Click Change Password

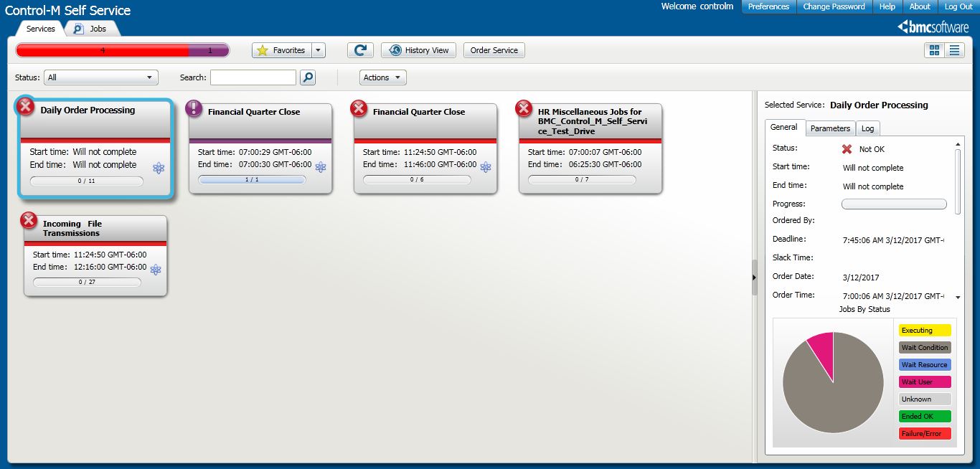pyautogui.click(x=833, y=6)
